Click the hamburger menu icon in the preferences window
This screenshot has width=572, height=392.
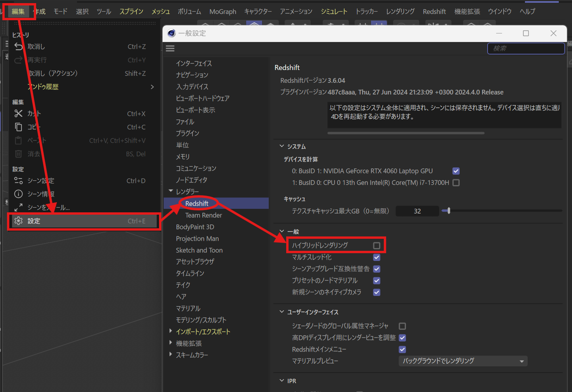tap(170, 49)
